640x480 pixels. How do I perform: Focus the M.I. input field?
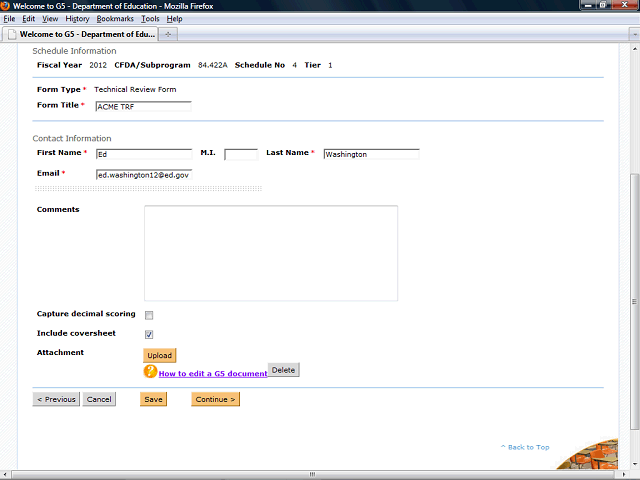(x=241, y=154)
